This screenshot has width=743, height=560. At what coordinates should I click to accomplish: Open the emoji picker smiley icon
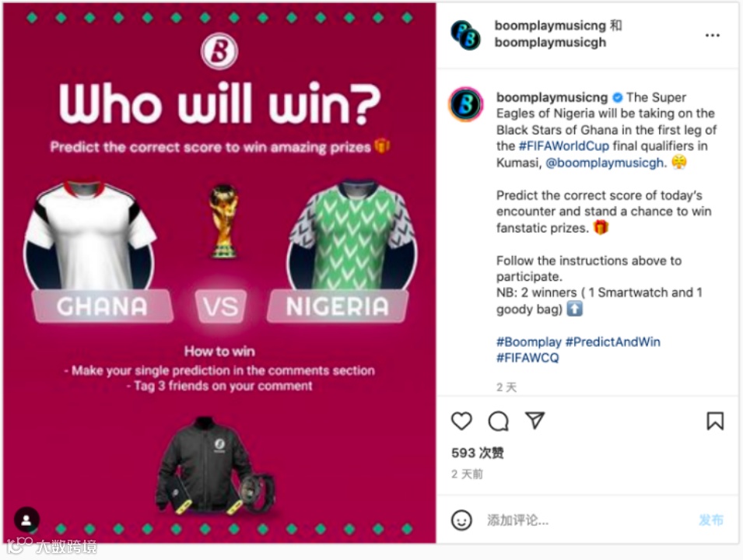click(461, 520)
